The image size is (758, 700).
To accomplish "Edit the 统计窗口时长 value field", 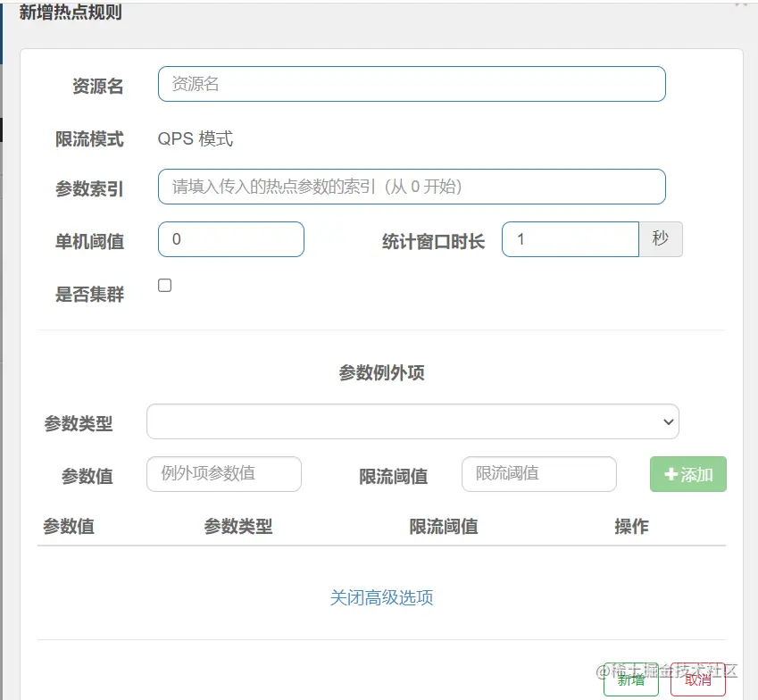I will [x=571, y=239].
